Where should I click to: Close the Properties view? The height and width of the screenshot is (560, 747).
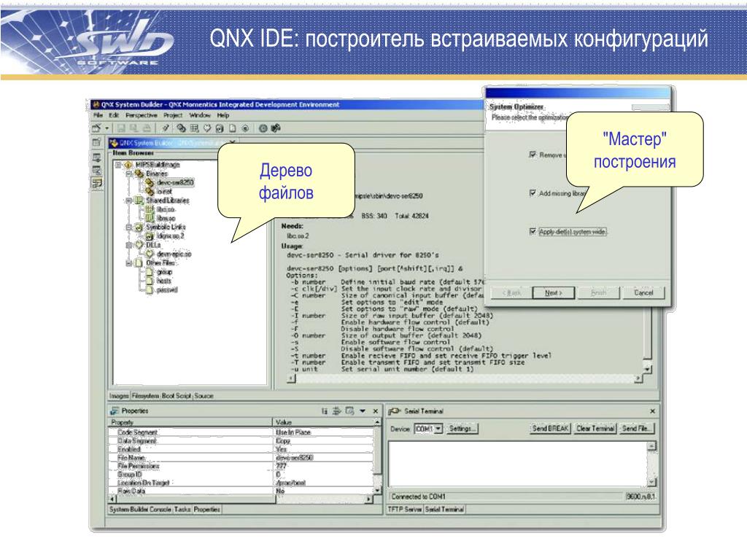376,411
